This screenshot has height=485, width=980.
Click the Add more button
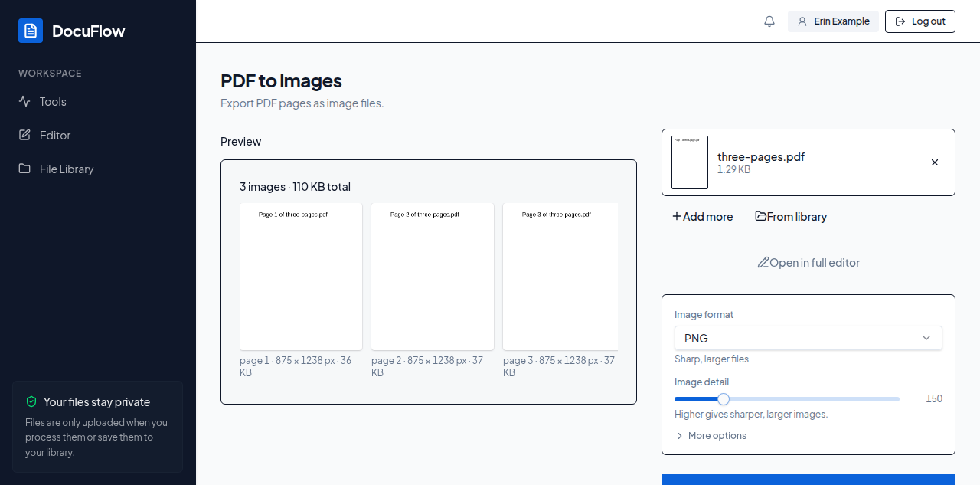click(702, 217)
